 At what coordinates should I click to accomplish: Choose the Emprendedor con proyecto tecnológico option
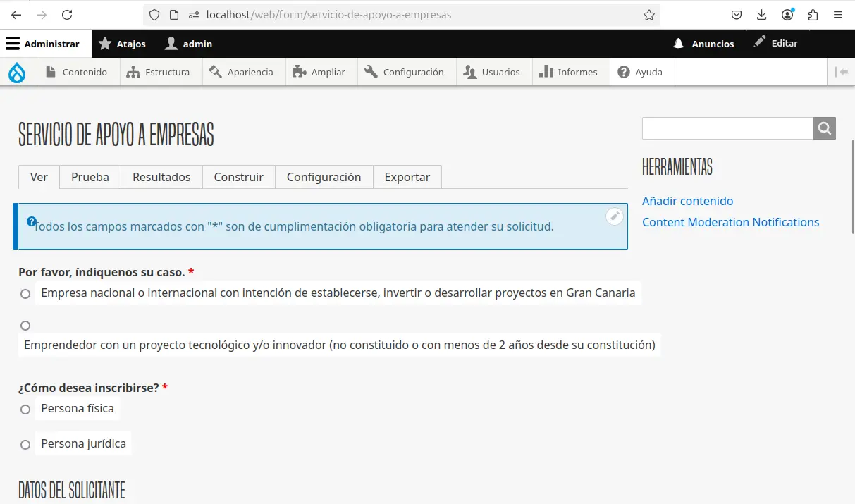tap(25, 326)
